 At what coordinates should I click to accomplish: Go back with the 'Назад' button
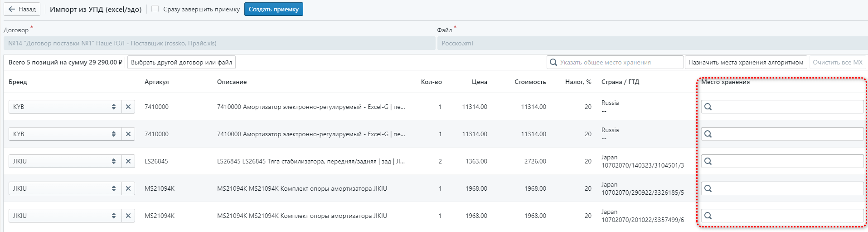point(22,9)
